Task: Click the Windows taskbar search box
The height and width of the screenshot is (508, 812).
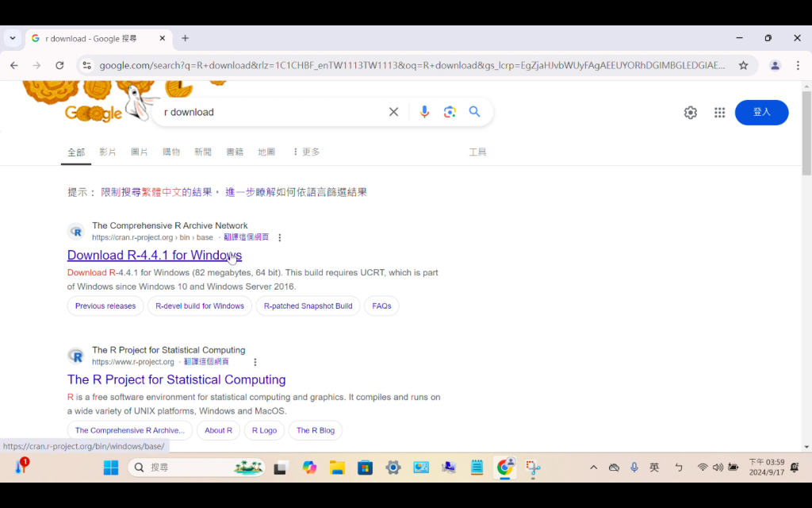Action: pyautogui.click(x=197, y=468)
